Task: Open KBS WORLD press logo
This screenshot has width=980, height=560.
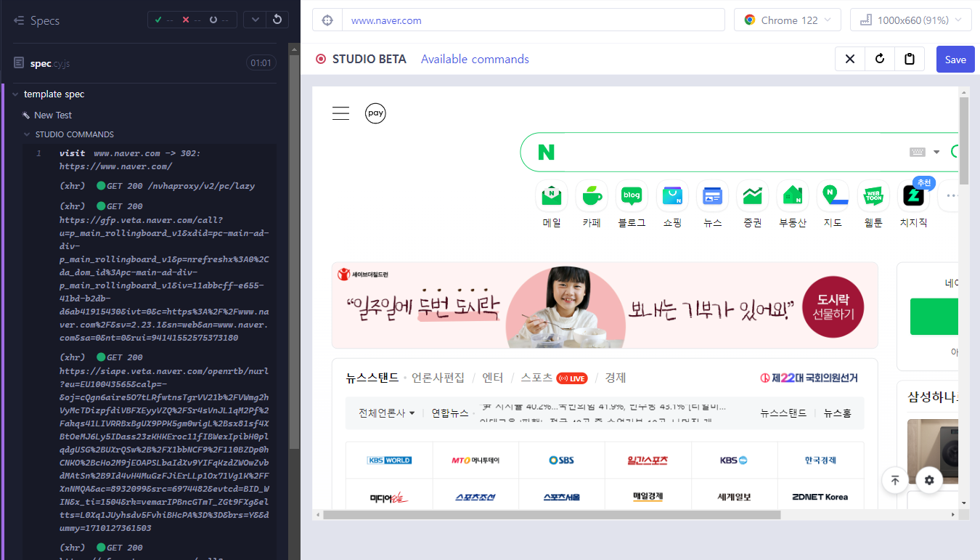Action: tap(389, 460)
